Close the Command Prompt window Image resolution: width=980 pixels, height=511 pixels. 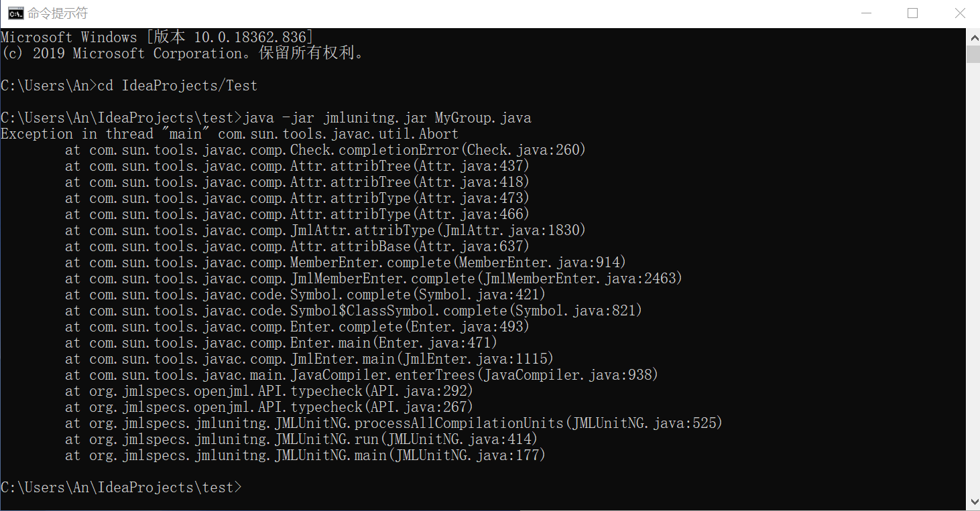[959, 13]
